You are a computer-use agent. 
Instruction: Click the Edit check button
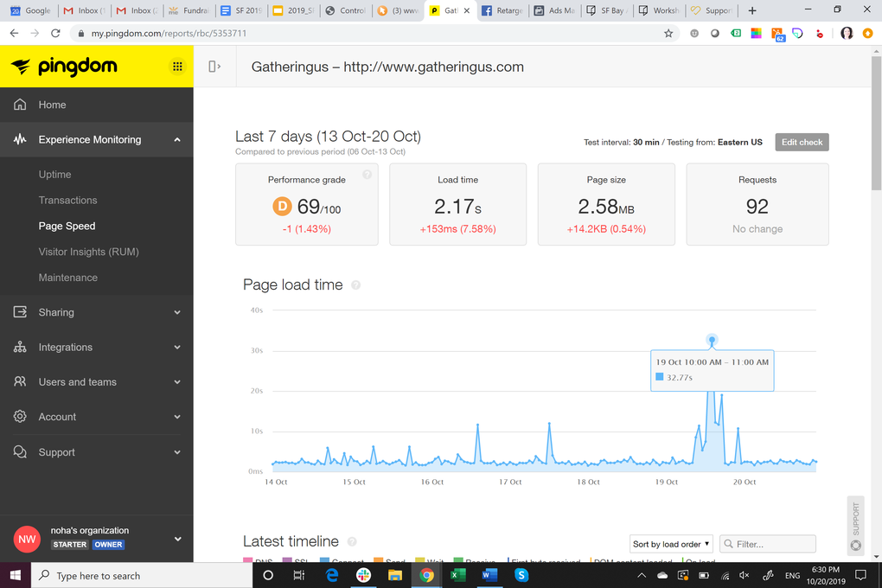pos(802,143)
